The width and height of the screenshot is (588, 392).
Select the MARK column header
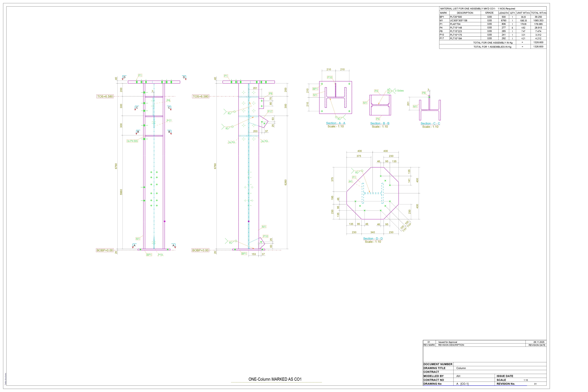coord(443,13)
